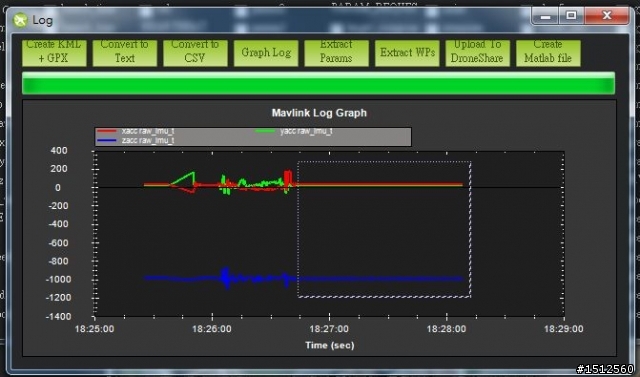Click the red xacc spike near 18:26:40
Viewport: 640px width, 377px height.
tap(288, 177)
